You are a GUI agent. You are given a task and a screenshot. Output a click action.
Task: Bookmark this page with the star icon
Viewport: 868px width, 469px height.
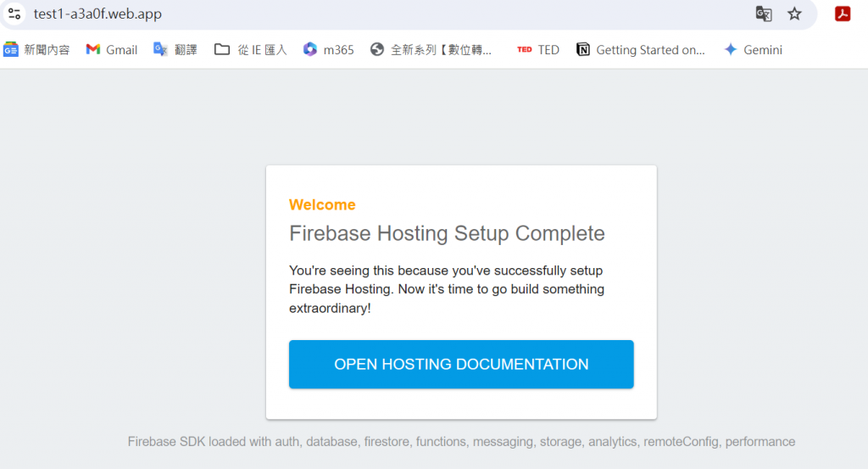[x=794, y=14]
